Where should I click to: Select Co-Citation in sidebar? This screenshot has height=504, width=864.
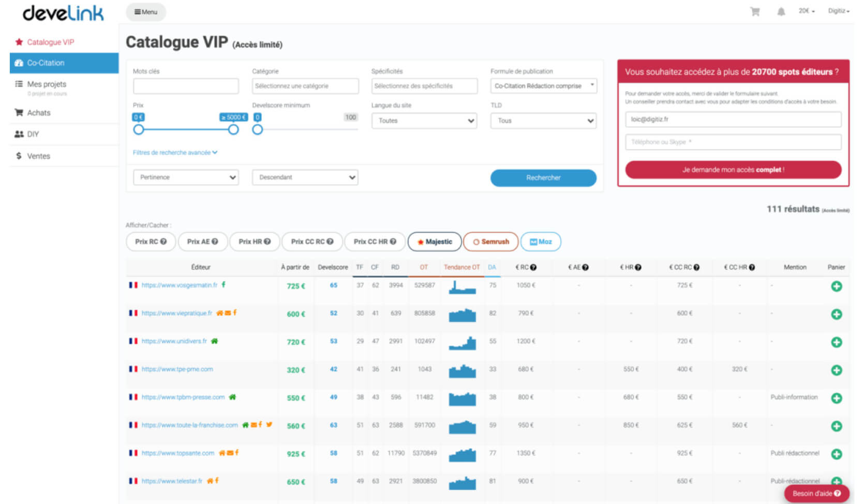[x=64, y=63]
